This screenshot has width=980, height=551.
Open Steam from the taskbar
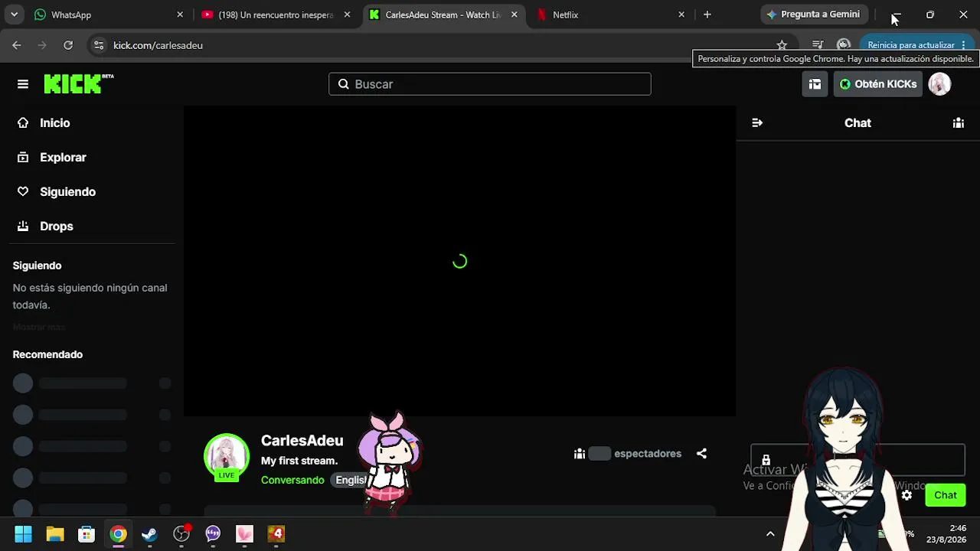[x=149, y=533]
